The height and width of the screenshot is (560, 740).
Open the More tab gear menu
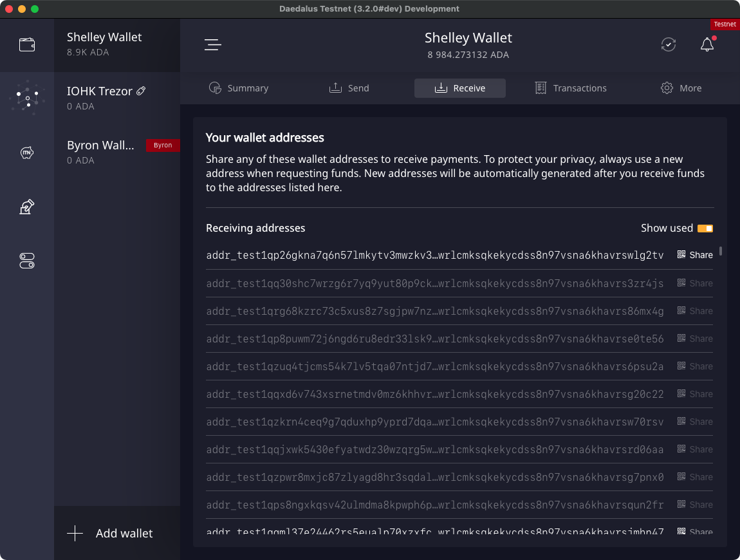(681, 88)
